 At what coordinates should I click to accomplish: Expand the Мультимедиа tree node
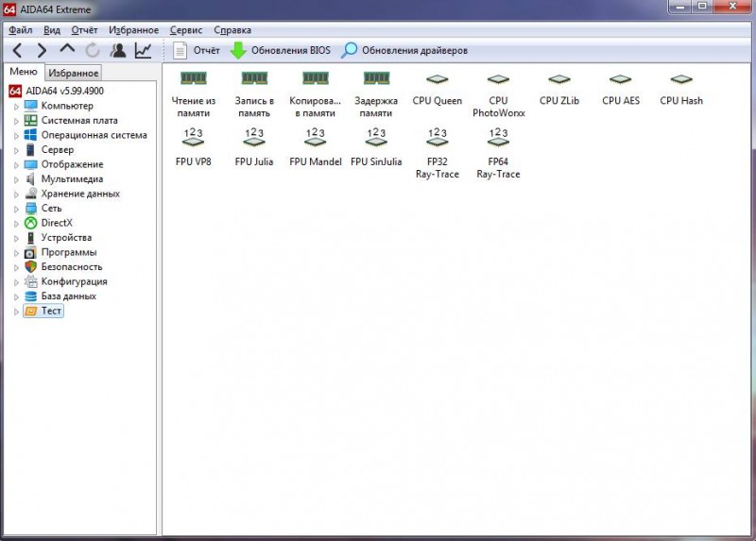tap(16, 179)
